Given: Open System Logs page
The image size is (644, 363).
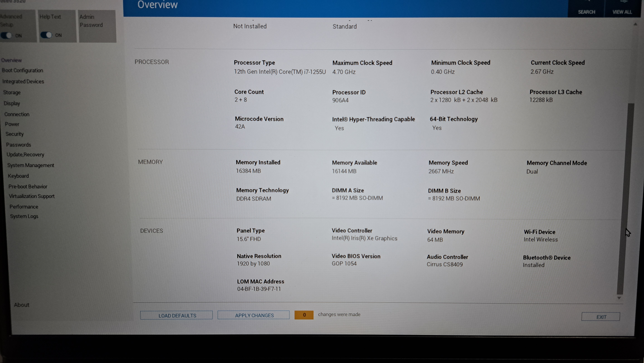Looking at the screenshot, I should [24, 216].
